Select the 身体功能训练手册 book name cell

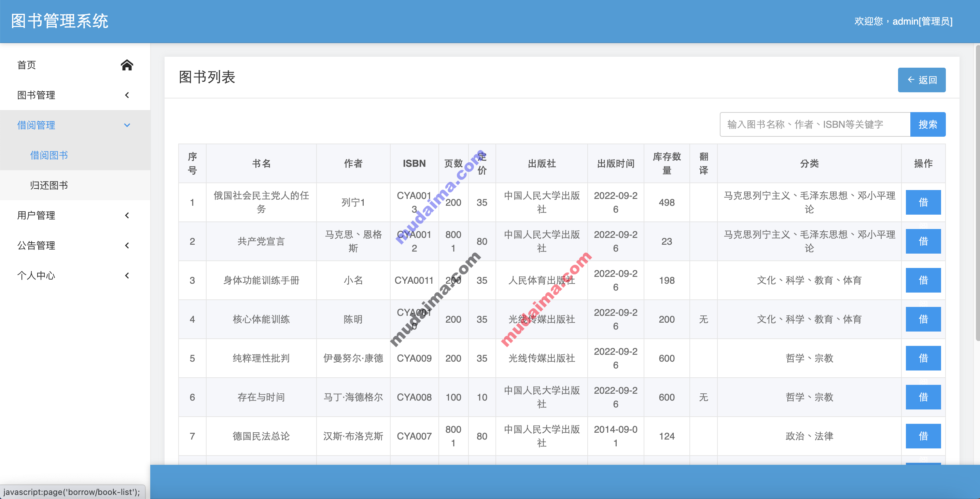click(261, 280)
